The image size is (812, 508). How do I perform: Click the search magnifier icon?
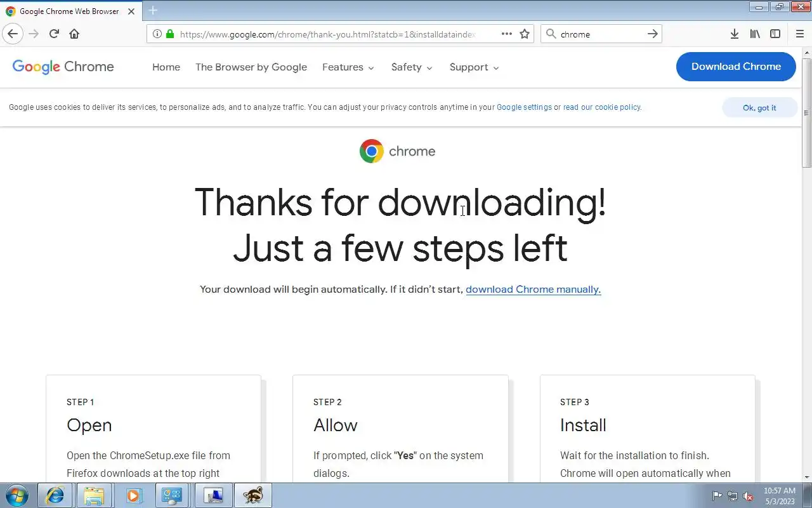coord(551,34)
